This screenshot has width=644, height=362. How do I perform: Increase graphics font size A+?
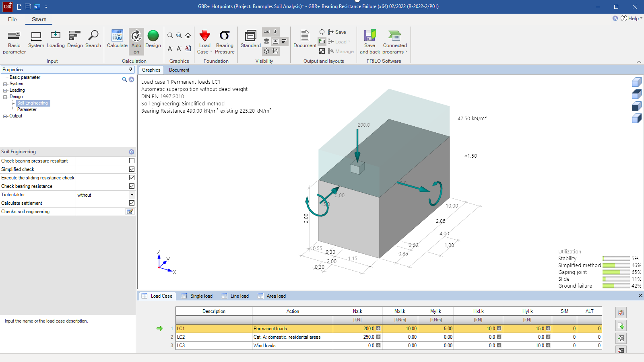(x=170, y=48)
